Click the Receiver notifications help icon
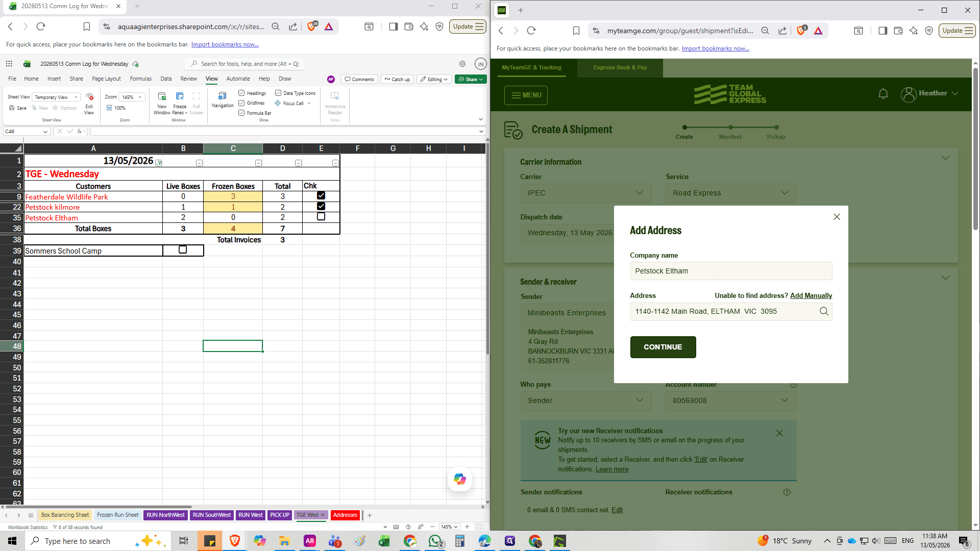 point(787,492)
